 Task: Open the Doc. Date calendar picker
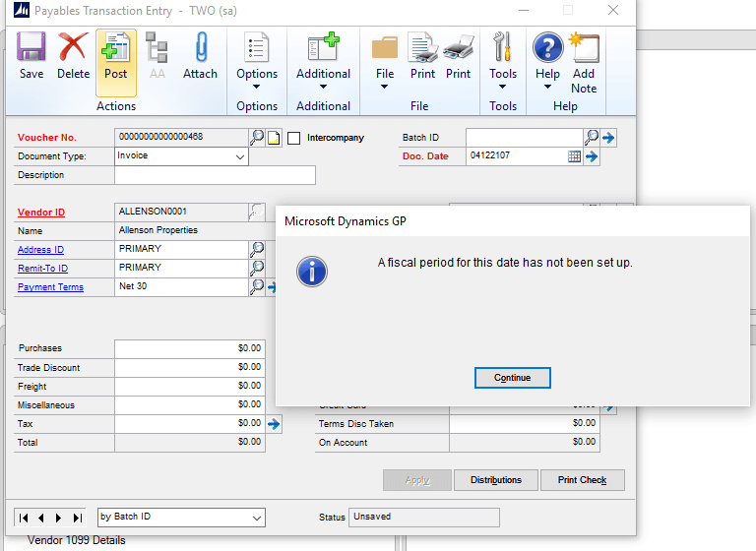coord(575,156)
